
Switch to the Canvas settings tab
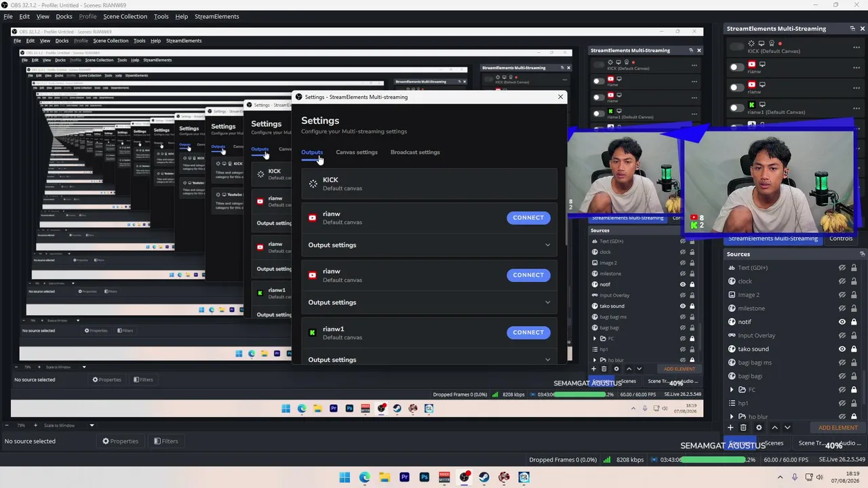click(x=357, y=152)
